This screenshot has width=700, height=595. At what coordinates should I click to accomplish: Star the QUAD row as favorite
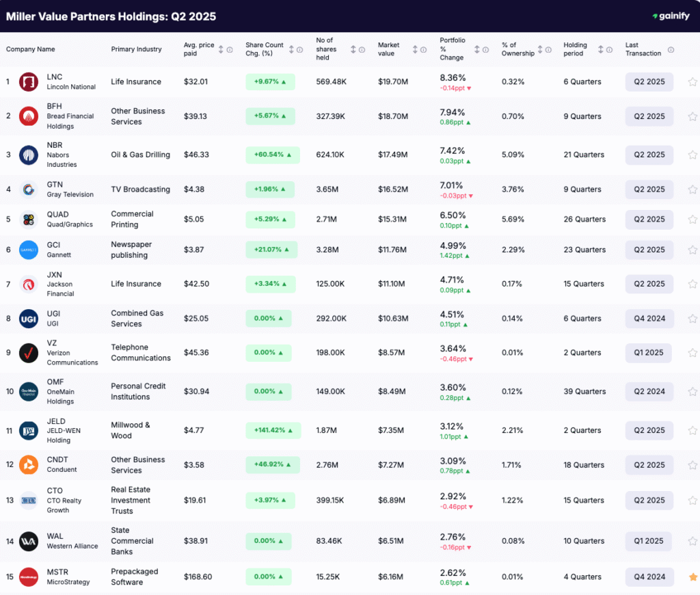coord(692,220)
